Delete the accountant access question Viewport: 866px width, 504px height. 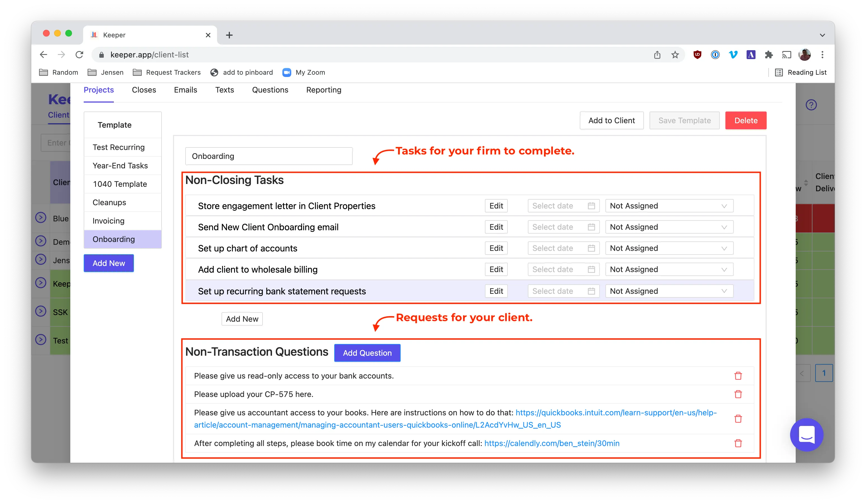pos(738,418)
